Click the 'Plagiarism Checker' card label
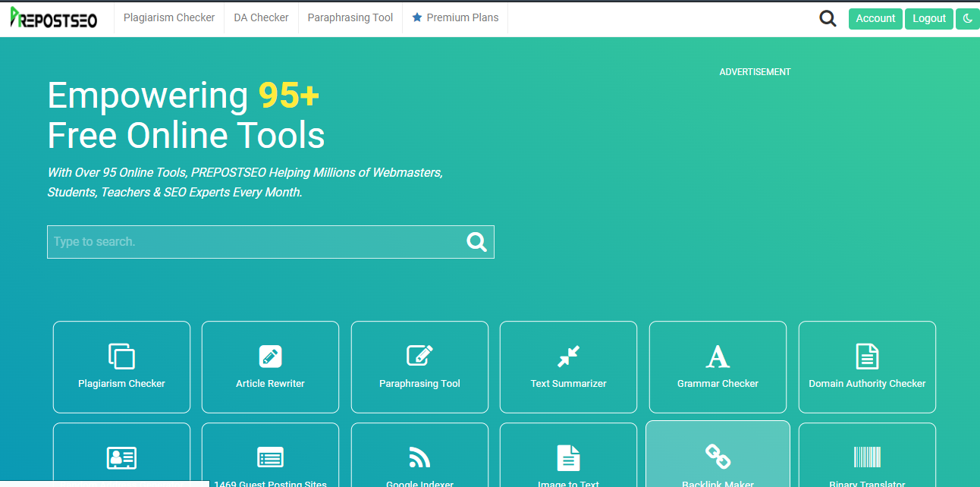The width and height of the screenshot is (980, 487). pos(121,384)
